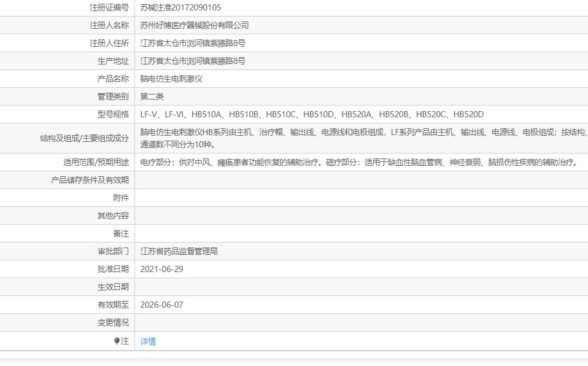Click approval department 江苏省药品监督管理局

[x=179, y=251]
